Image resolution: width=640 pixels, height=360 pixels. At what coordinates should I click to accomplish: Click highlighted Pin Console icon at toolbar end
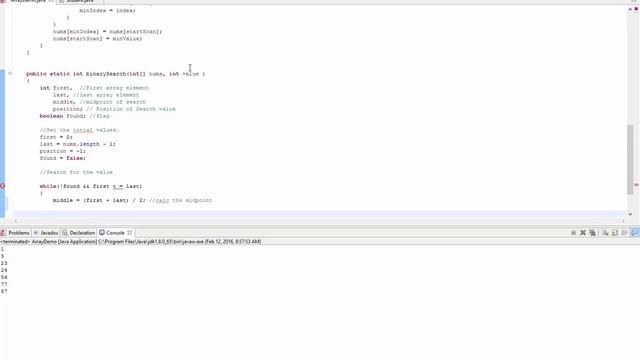(x=635, y=233)
